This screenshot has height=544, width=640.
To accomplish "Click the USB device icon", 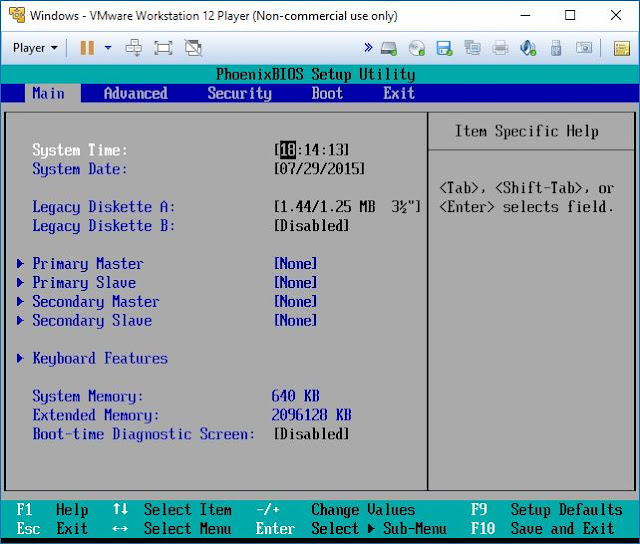I will 556,48.
